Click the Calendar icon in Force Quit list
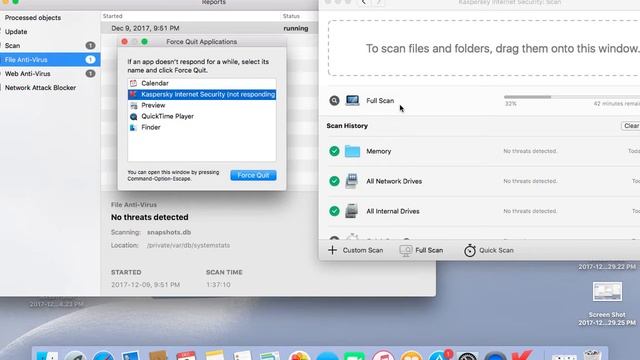Screen dimensions: 640x360 (x=133, y=83)
